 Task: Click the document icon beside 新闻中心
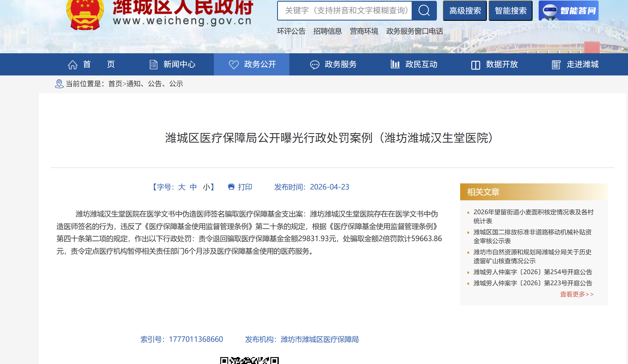[153, 65]
